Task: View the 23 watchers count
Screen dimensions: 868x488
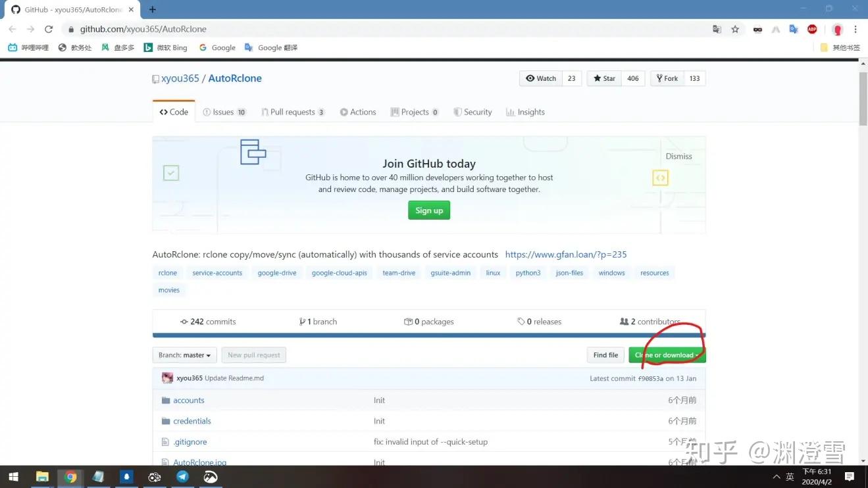Action: point(571,78)
